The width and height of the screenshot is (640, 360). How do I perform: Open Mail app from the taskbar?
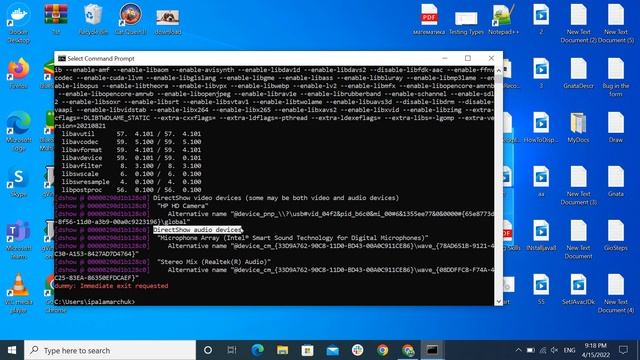pos(332,350)
